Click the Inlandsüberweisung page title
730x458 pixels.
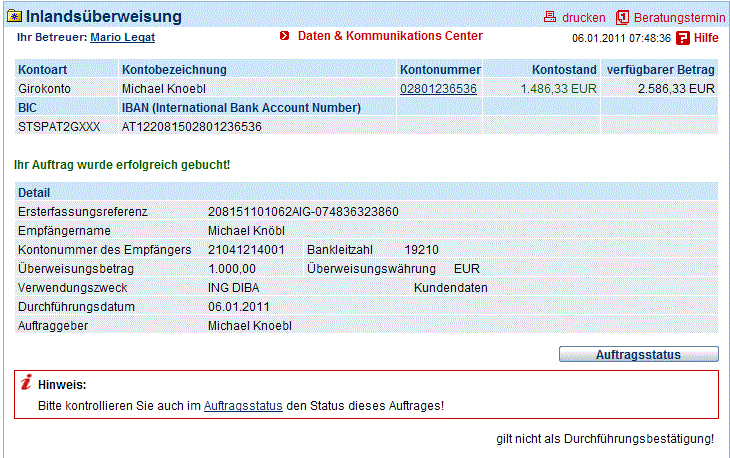103,16
